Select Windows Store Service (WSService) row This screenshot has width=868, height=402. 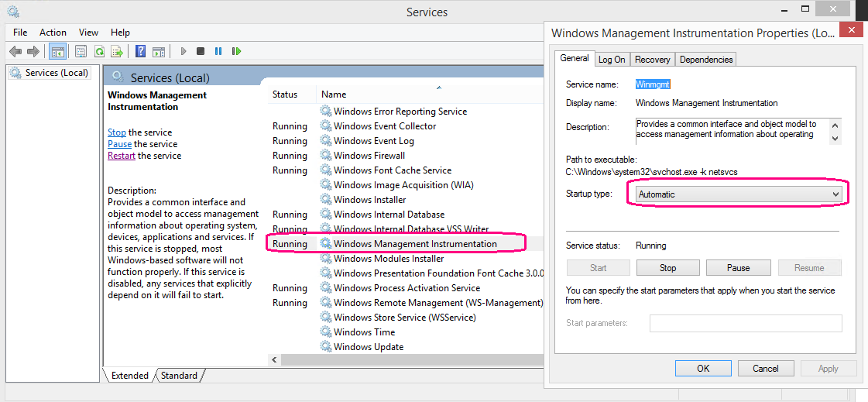click(406, 318)
